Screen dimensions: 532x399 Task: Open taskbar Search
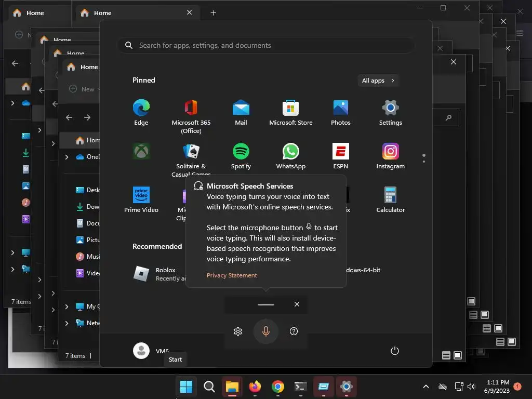[x=209, y=387]
